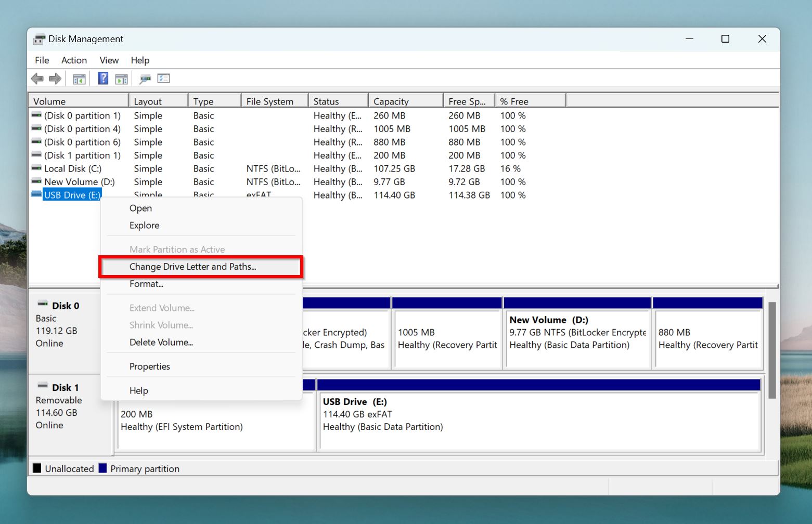Choose Explore from the context menu
The height and width of the screenshot is (524, 812).
[201, 225]
